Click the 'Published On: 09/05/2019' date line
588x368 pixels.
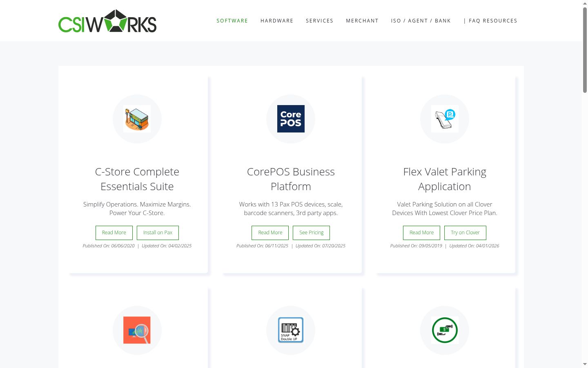point(416,246)
